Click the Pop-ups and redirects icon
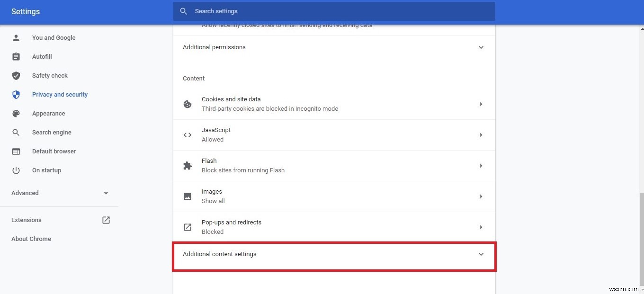644x294 pixels. (188, 227)
